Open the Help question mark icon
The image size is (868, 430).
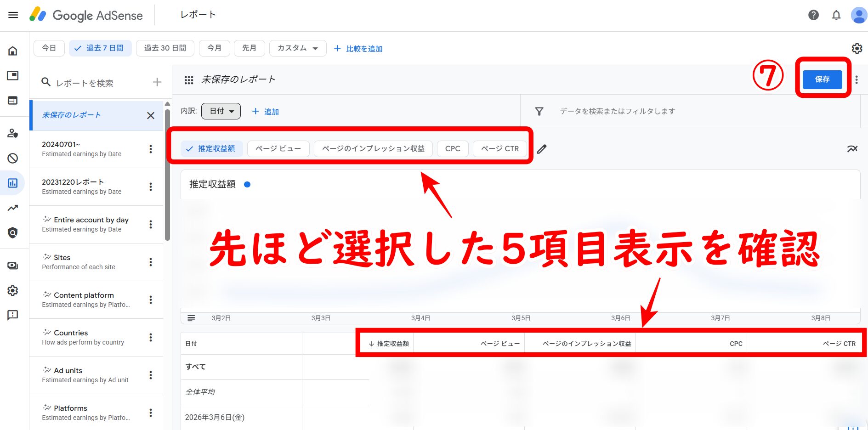click(813, 15)
